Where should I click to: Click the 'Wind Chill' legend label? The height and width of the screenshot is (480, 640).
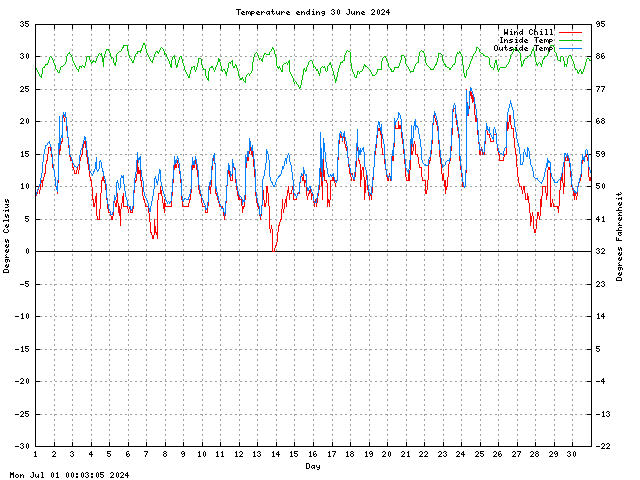529,32
